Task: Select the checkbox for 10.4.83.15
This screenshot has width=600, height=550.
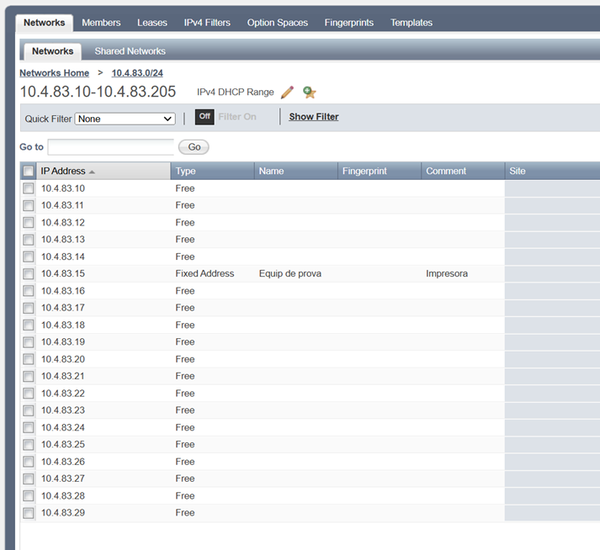Action: (x=29, y=274)
